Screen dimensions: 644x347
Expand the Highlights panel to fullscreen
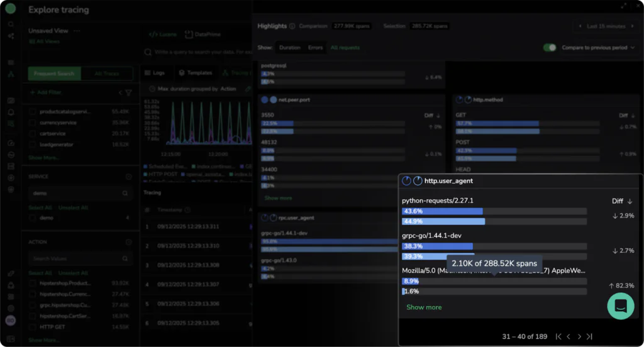pyautogui.click(x=623, y=5)
